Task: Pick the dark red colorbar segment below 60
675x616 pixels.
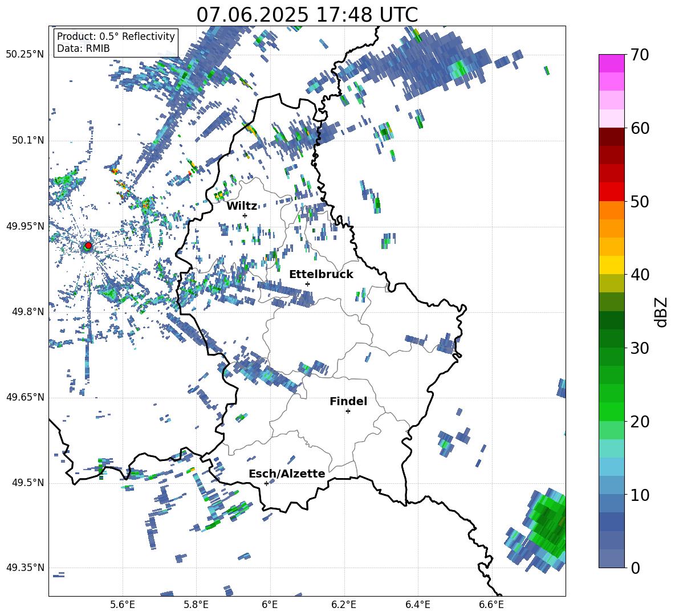Action: 611,137
